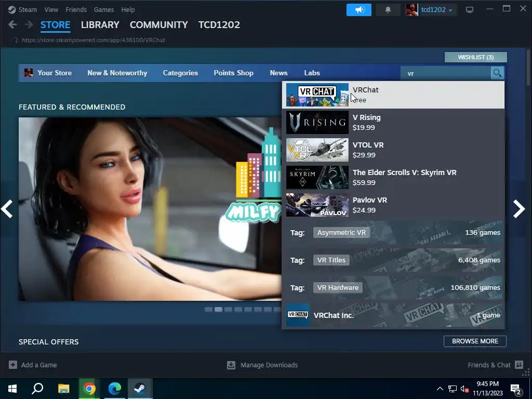Image resolution: width=532 pixels, height=399 pixels.
Task: Open the Categories dropdown
Action: coord(180,73)
